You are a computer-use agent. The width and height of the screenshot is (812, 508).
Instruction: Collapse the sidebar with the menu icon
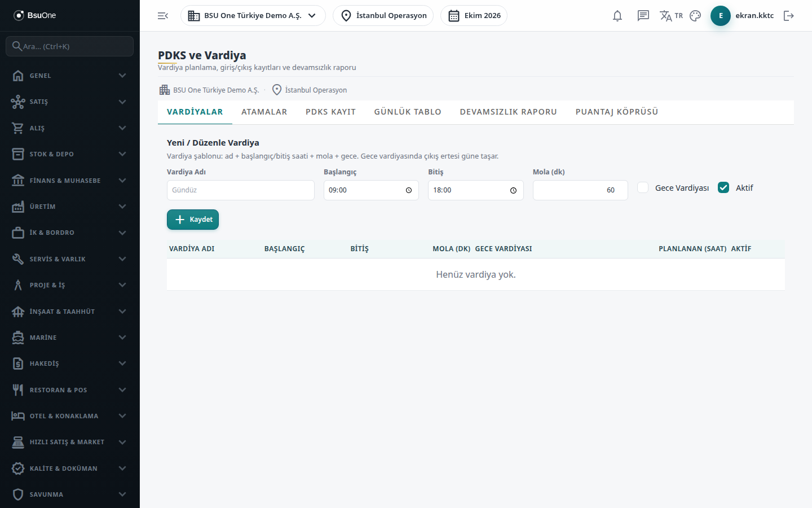tap(163, 16)
